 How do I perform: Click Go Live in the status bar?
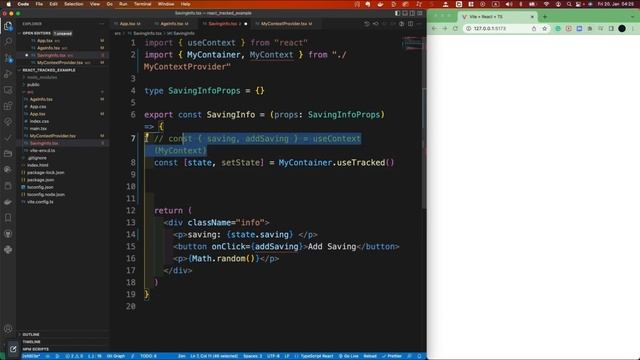coord(349,356)
